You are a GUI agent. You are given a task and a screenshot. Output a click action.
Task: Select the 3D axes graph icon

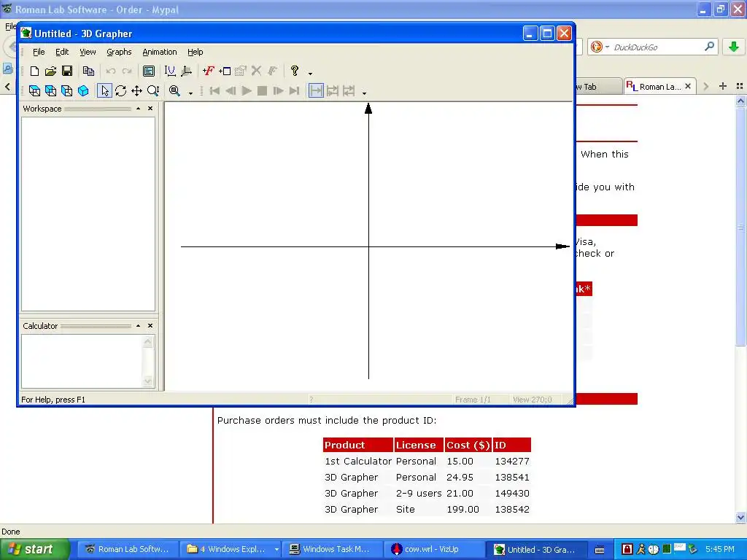[x=186, y=71]
